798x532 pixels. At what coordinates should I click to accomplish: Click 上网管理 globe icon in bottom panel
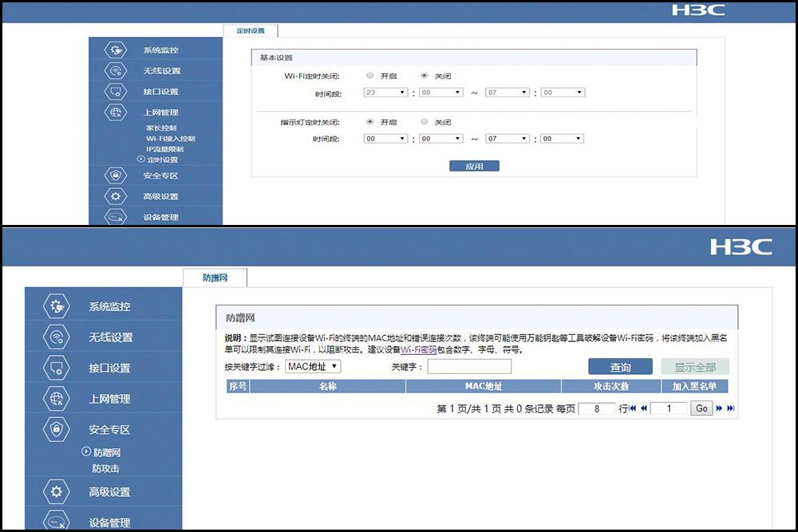(56, 398)
